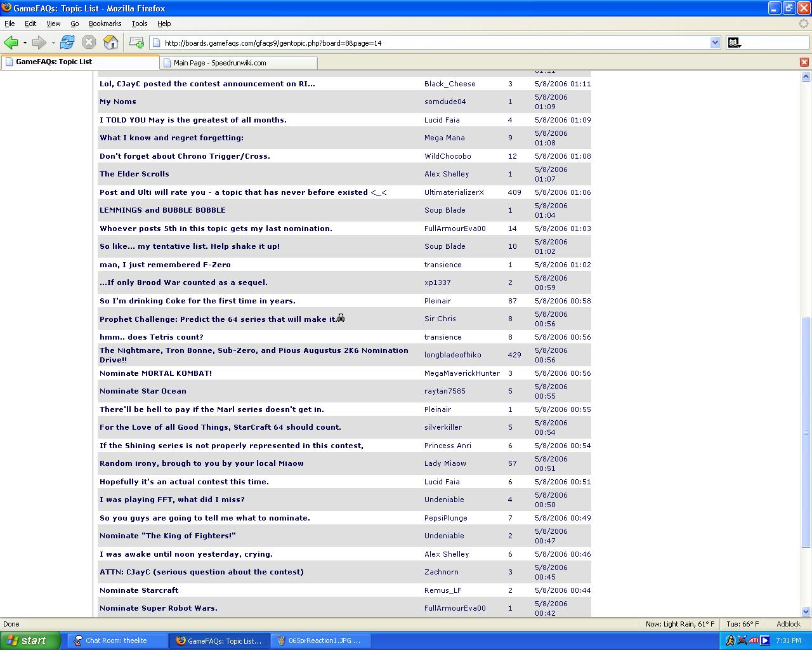This screenshot has width=812, height=650.
Task: Open the Windows Start button
Action: tap(30, 640)
